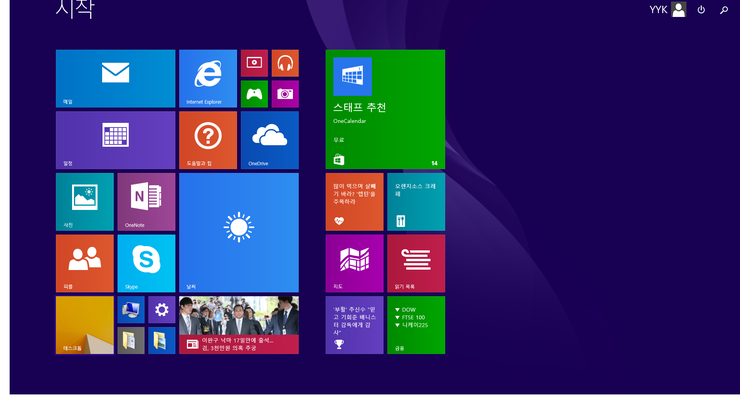The image size is (740, 416).
Task: Open the search magnifier button
Action: click(x=724, y=9)
